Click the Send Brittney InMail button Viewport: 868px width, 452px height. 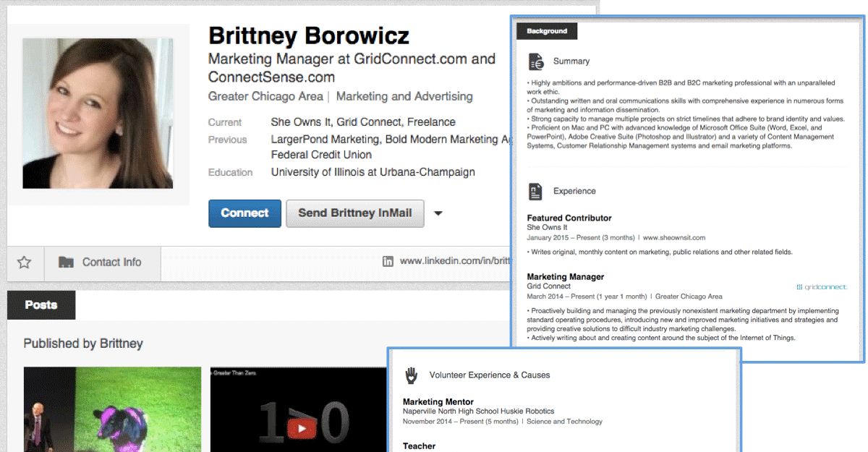tap(355, 213)
